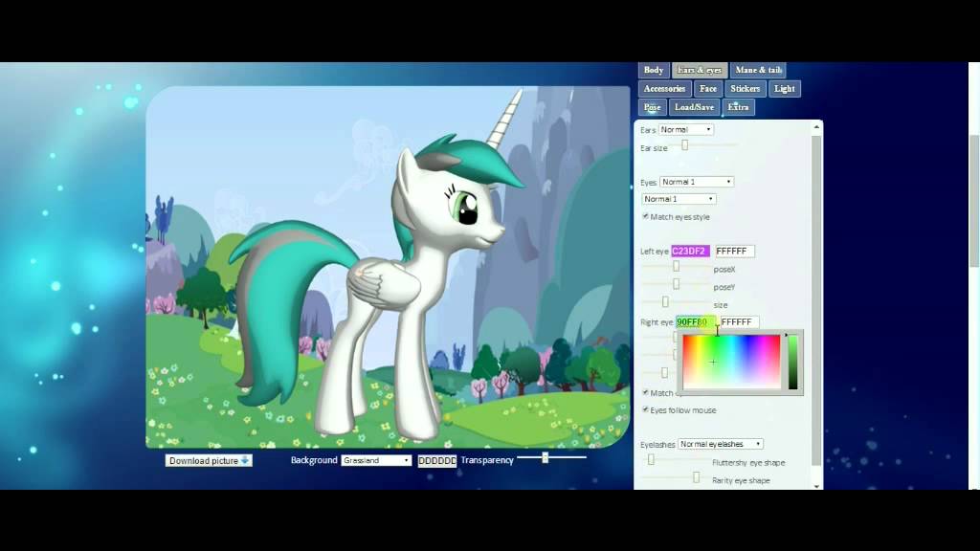Click the panel scrollbar up arrow
The height and width of the screenshot is (551, 980).
click(816, 127)
